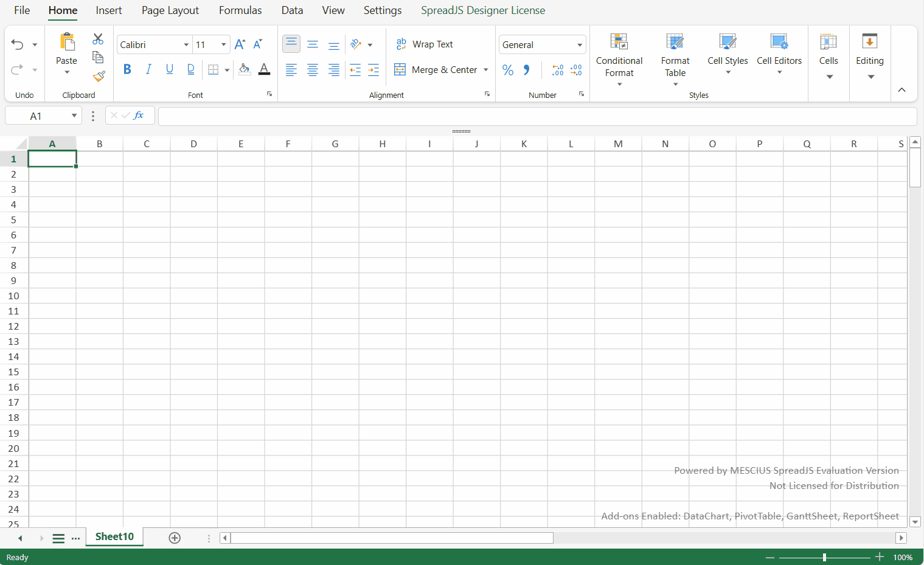Open Number dialog launcher
The height and width of the screenshot is (565, 924).
coord(582,94)
